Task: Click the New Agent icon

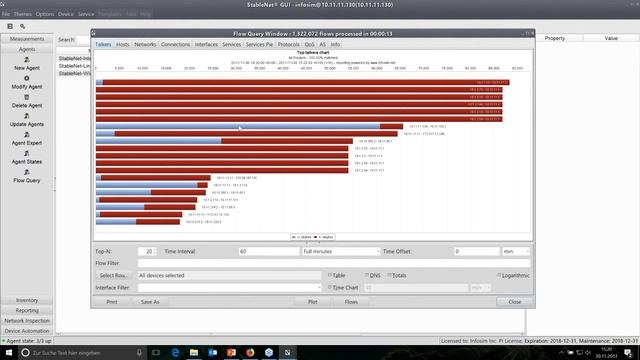Action: pos(27,60)
